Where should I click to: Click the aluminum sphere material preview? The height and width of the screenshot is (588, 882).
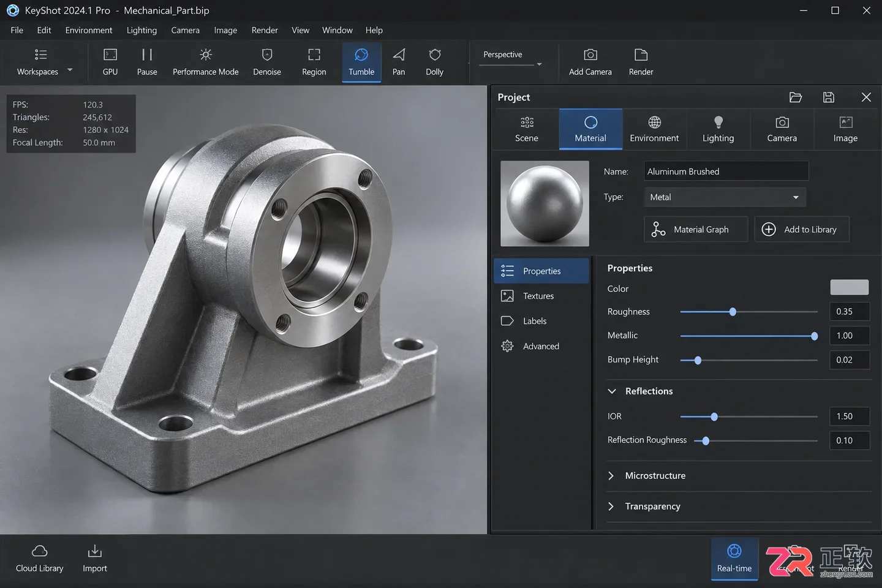(x=545, y=203)
